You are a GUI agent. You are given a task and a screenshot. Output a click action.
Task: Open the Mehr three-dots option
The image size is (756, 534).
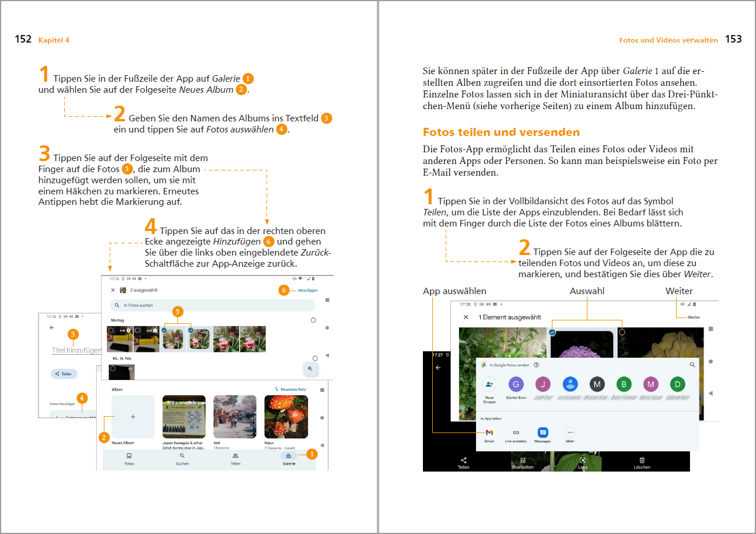coord(570,432)
